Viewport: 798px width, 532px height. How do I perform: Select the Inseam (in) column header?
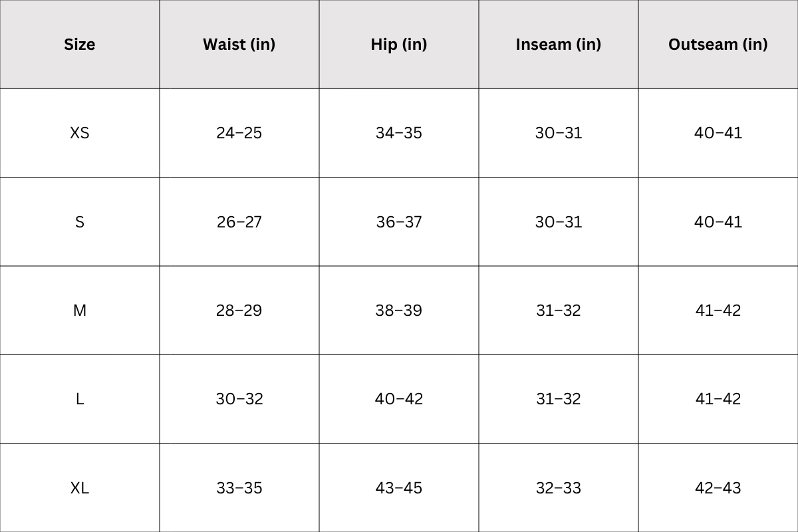(559, 45)
